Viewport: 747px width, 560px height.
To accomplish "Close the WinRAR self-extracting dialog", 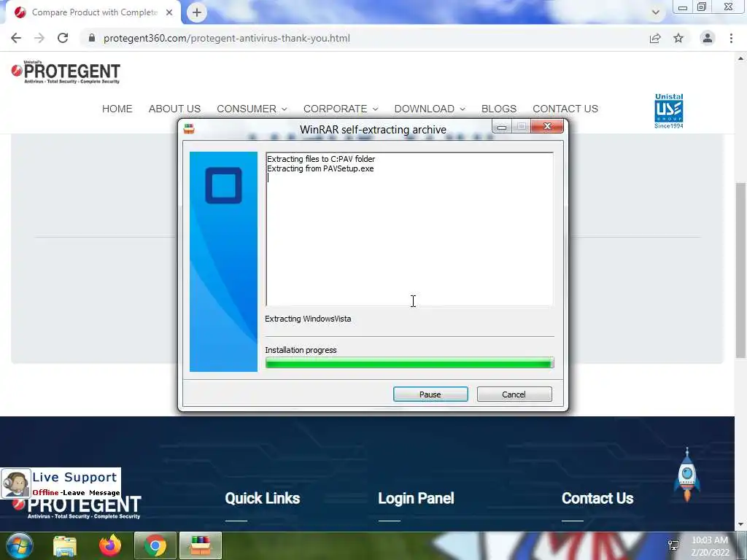I will coord(547,126).
